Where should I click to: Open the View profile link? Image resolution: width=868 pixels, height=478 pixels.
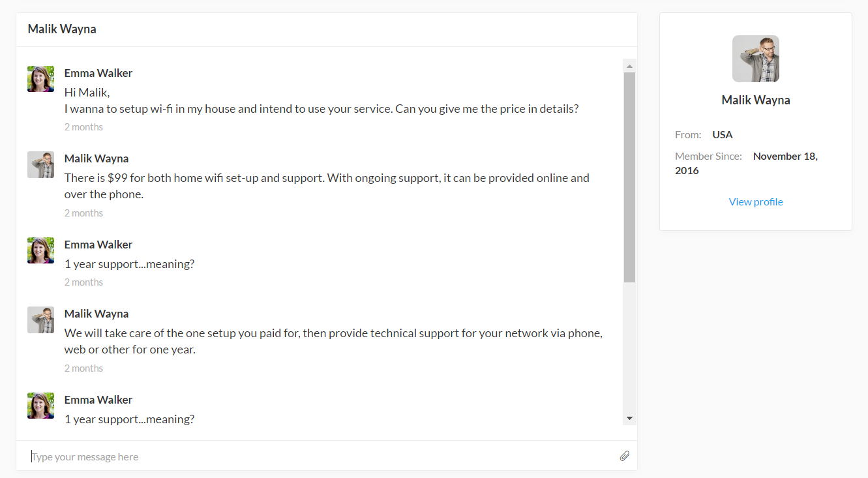click(755, 202)
